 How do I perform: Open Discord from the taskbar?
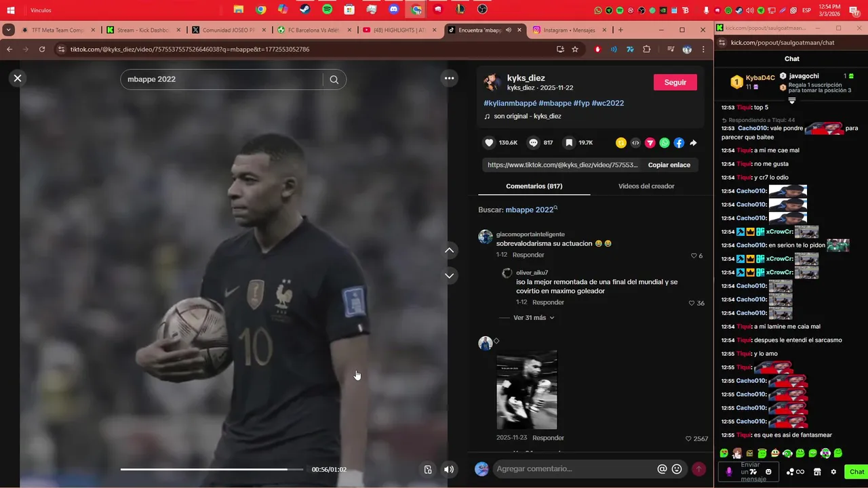[x=394, y=9]
